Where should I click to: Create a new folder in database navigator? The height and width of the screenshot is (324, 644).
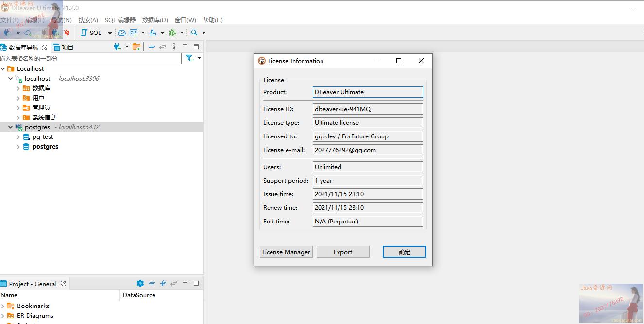click(x=136, y=47)
